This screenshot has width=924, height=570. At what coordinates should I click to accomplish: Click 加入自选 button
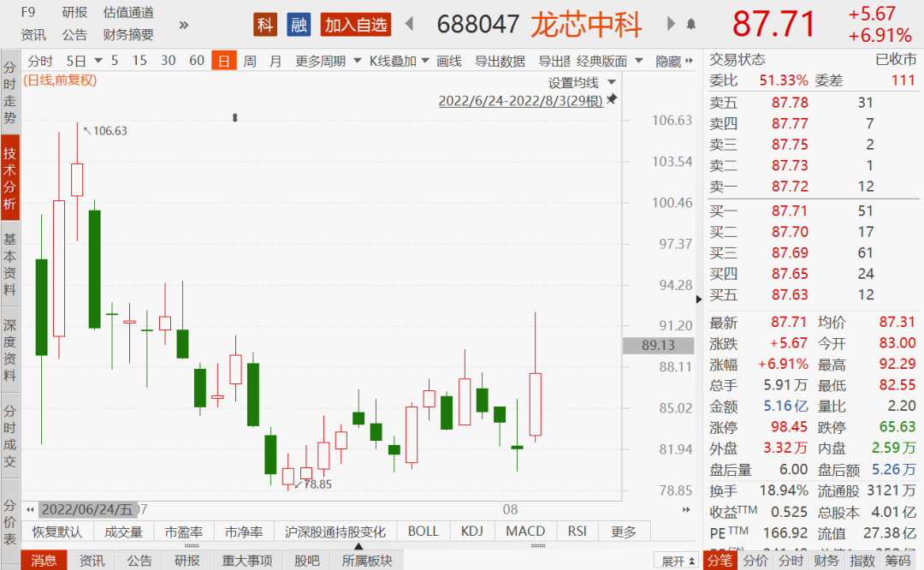point(356,25)
